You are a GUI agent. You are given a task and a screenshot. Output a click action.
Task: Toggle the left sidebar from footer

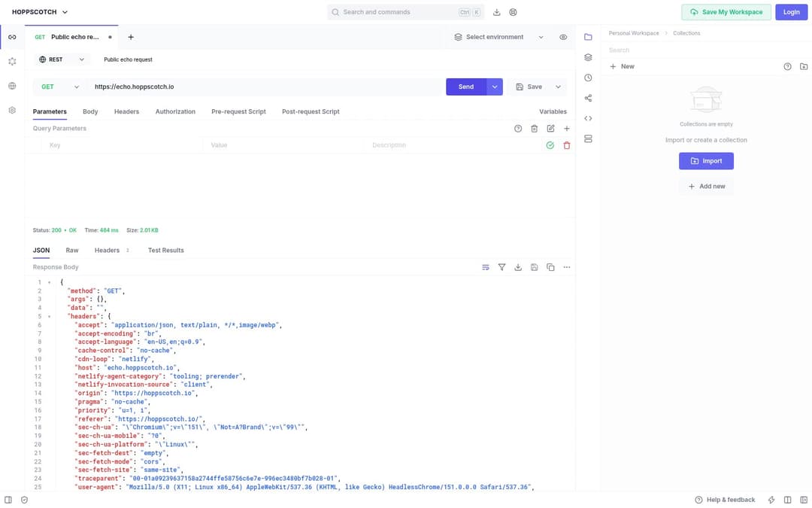(x=8, y=500)
